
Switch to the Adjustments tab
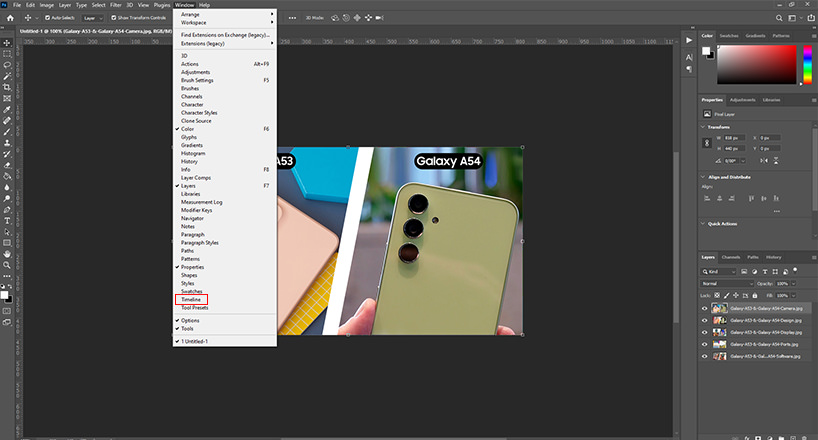coord(742,100)
